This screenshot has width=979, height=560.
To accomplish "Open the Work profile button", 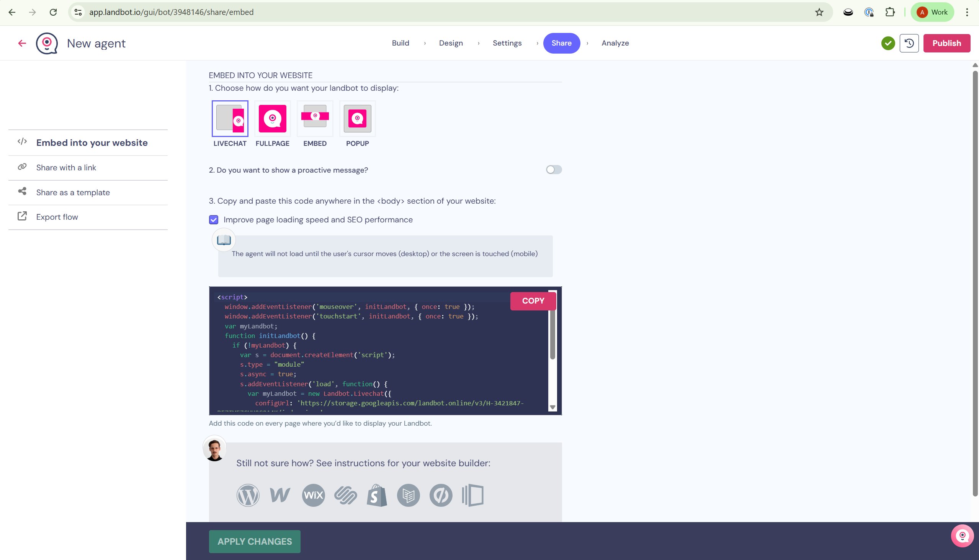I will tap(932, 12).
